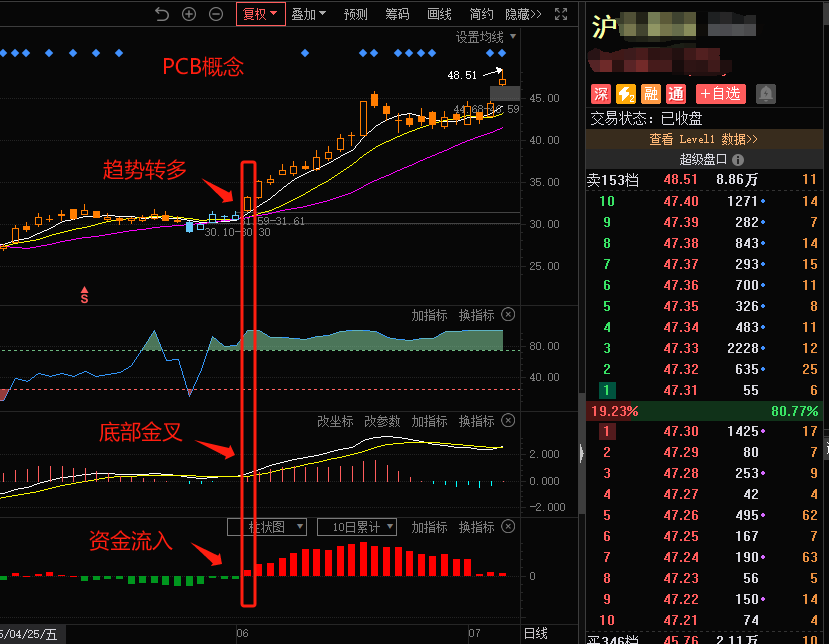The image size is (829, 644).
Task: Close the MACD indicator panel
Action: 508,421
